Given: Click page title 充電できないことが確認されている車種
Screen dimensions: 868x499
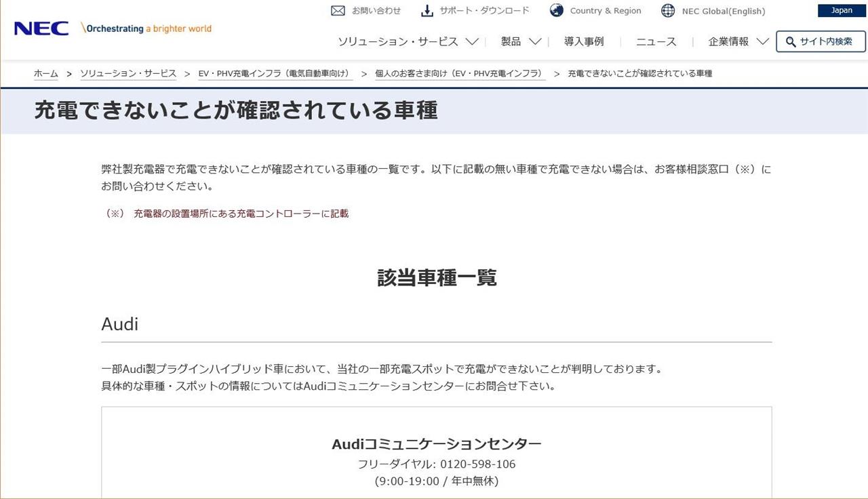Looking at the screenshot, I should [x=236, y=110].
